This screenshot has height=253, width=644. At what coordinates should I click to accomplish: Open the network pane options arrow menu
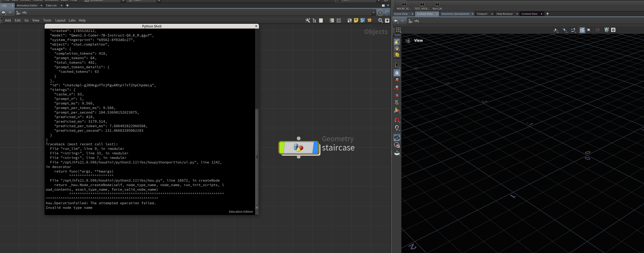(x=388, y=5)
